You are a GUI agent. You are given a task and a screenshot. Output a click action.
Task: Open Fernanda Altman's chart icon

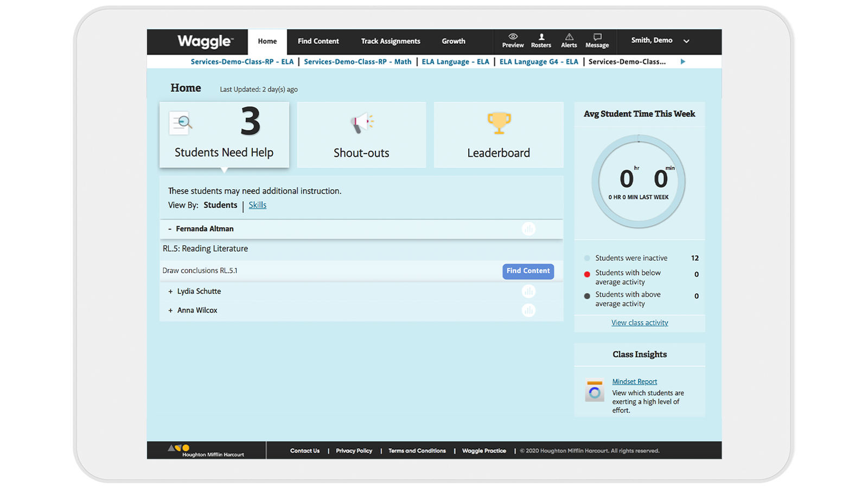coord(529,229)
